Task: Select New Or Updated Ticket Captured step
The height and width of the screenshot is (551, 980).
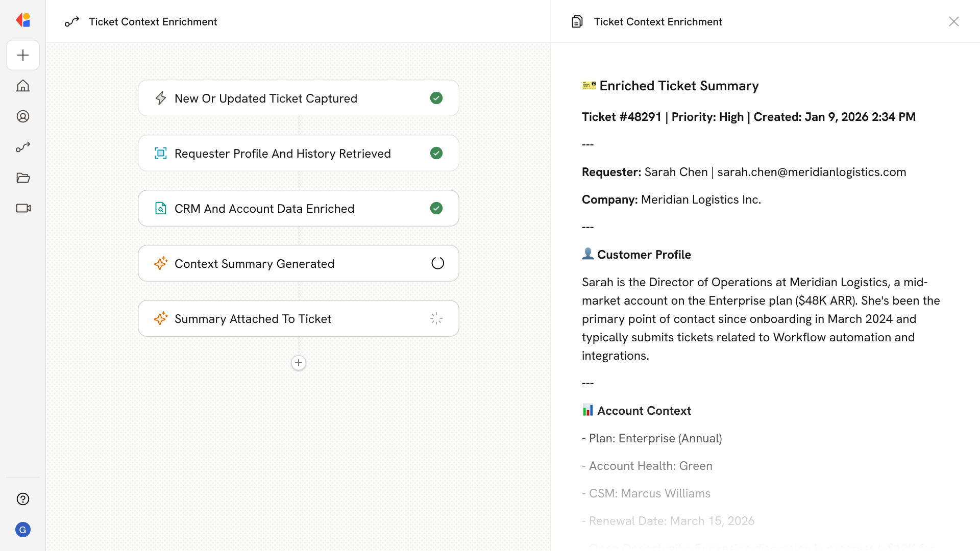Action: click(x=266, y=98)
